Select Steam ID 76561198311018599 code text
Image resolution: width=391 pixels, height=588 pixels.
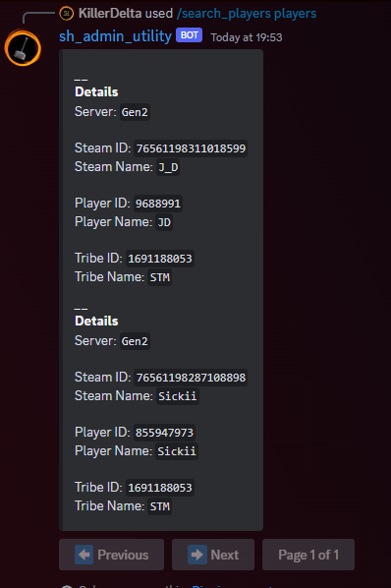(191, 148)
